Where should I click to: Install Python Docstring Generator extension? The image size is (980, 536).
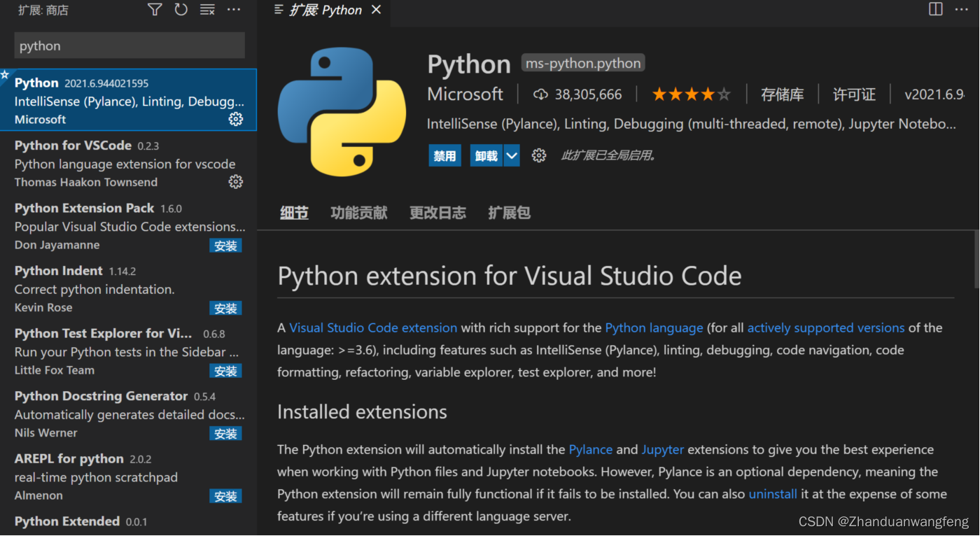coord(225,434)
